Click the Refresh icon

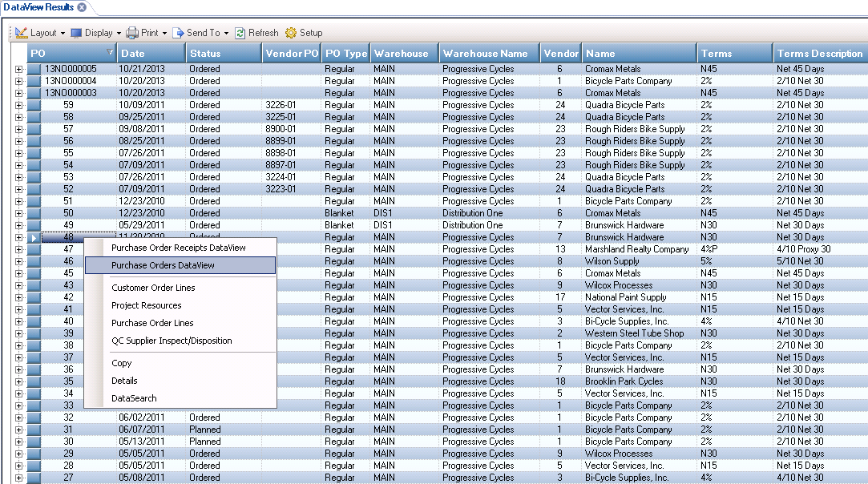click(x=240, y=33)
